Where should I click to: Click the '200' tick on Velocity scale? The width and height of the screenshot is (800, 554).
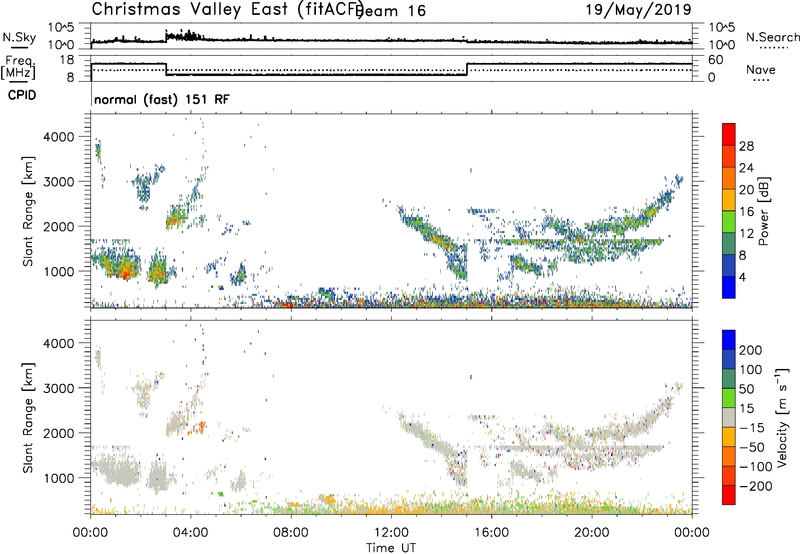coord(751,350)
